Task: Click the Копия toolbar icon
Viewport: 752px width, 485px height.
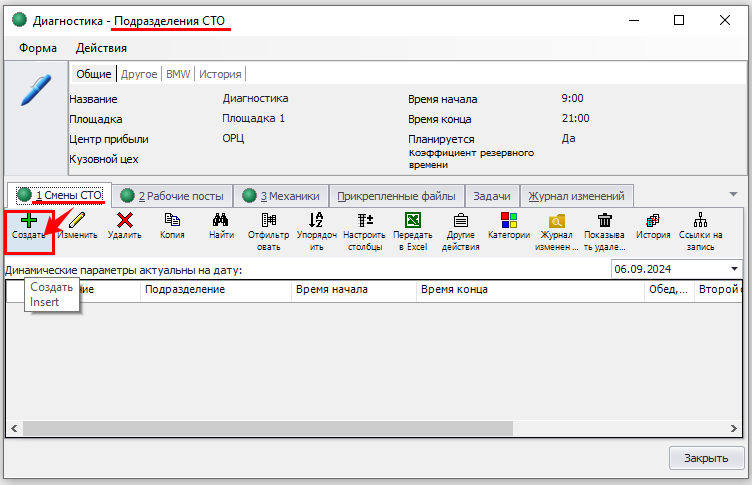Action: tap(172, 221)
